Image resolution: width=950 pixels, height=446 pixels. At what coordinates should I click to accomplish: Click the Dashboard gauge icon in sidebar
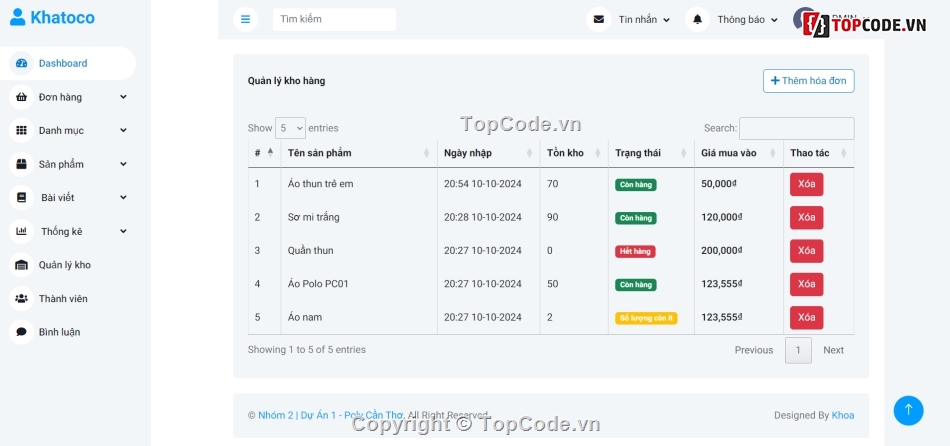pyautogui.click(x=21, y=63)
